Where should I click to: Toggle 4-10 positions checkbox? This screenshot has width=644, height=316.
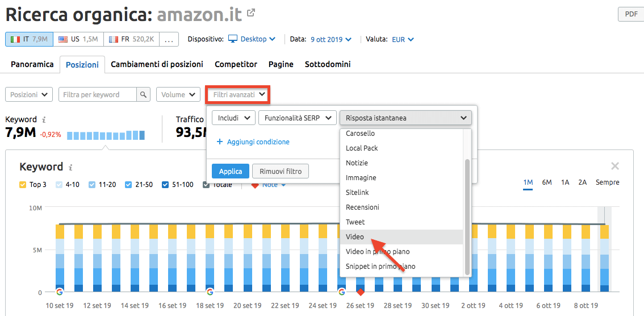point(58,185)
